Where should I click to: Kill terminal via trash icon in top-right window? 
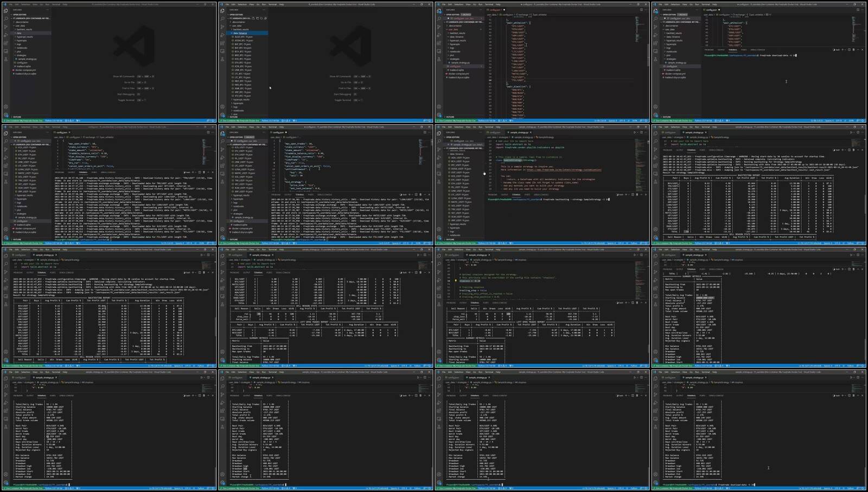pyautogui.click(x=853, y=49)
